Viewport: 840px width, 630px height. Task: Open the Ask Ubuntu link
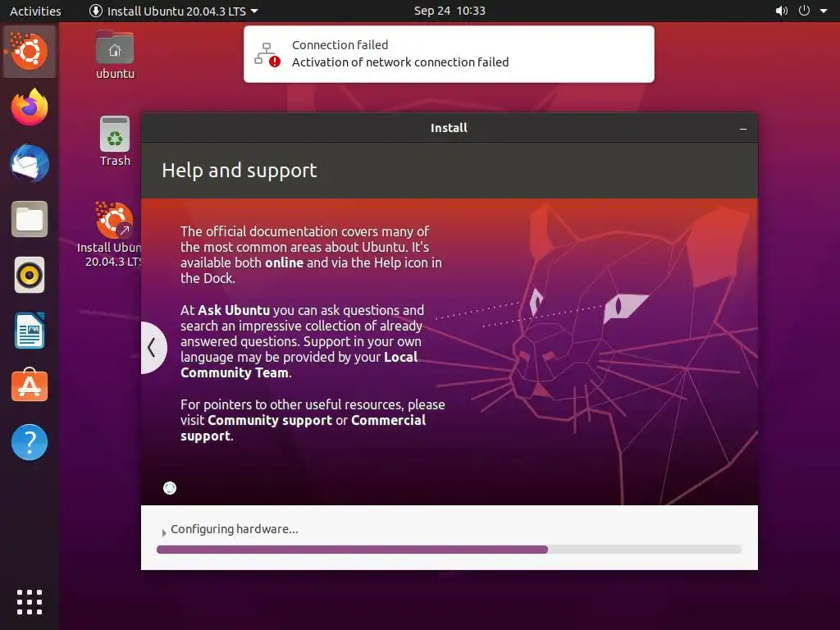coord(234,310)
